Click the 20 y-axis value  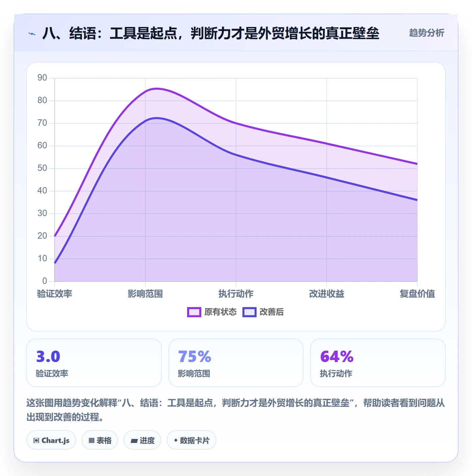coord(42,236)
